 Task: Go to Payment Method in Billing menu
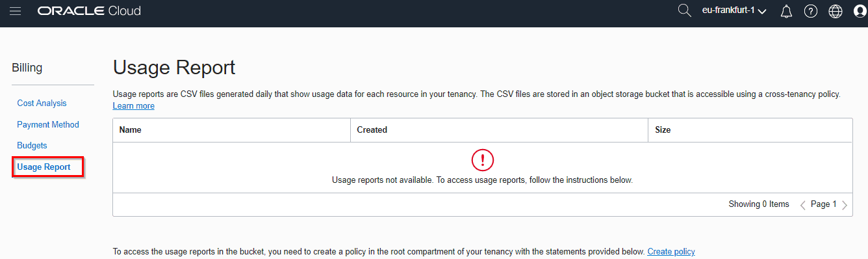click(48, 124)
